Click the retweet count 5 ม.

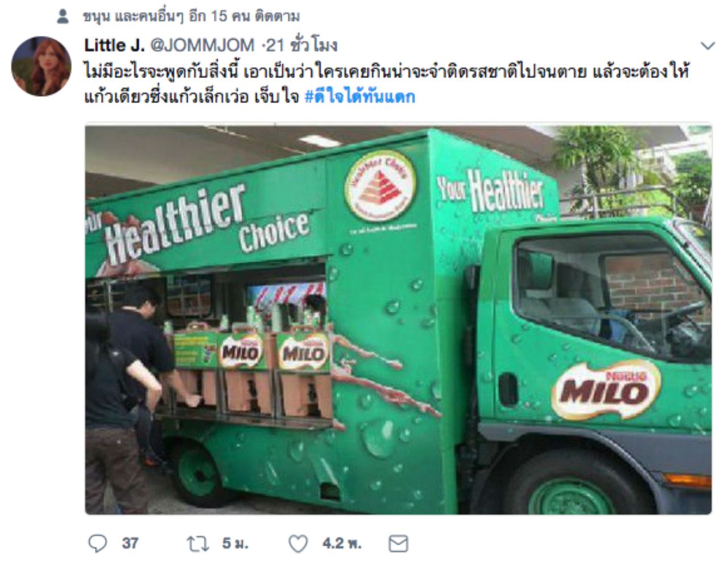tap(235, 543)
